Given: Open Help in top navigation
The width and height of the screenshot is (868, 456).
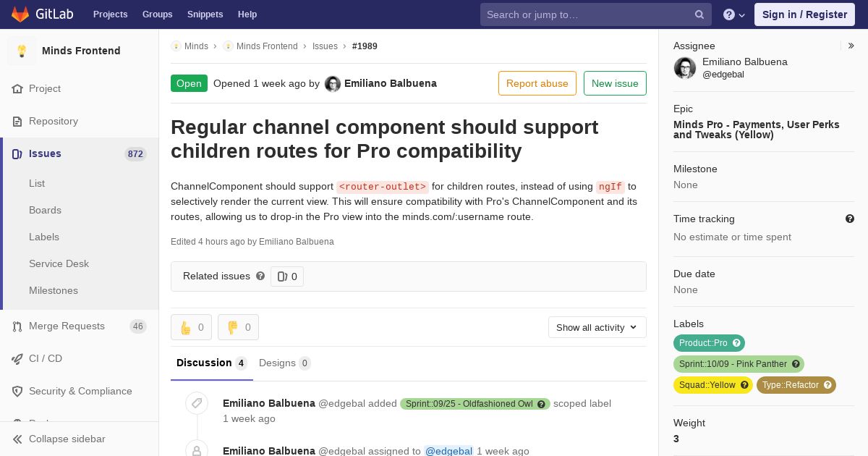Looking at the screenshot, I should [x=247, y=14].
